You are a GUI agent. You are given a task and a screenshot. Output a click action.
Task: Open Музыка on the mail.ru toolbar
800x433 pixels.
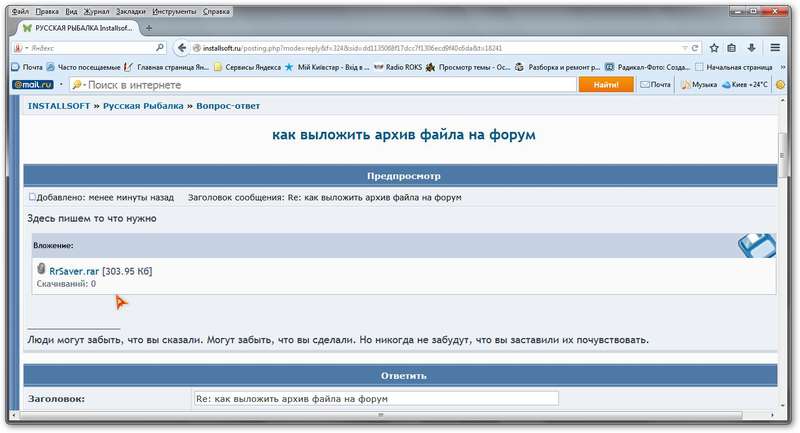(x=699, y=85)
